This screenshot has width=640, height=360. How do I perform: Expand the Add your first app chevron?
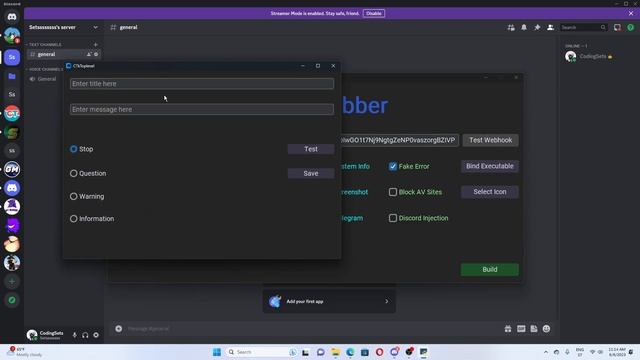tap(387, 302)
